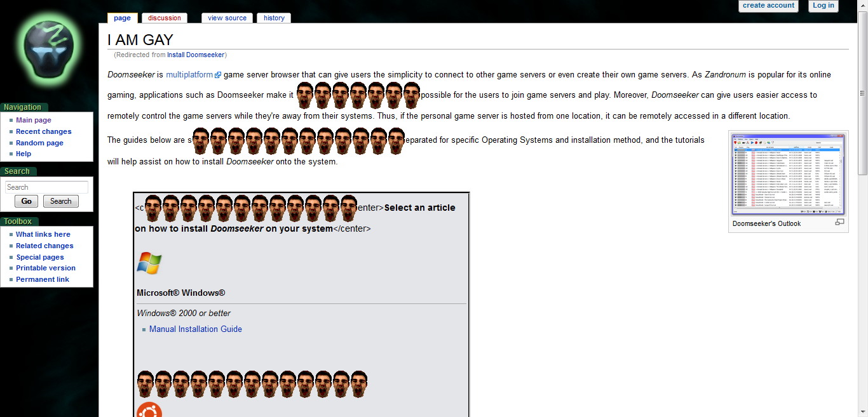Screen dimensions: 868x417
Task: Open the discussion tab
Action: pos(165,18)
